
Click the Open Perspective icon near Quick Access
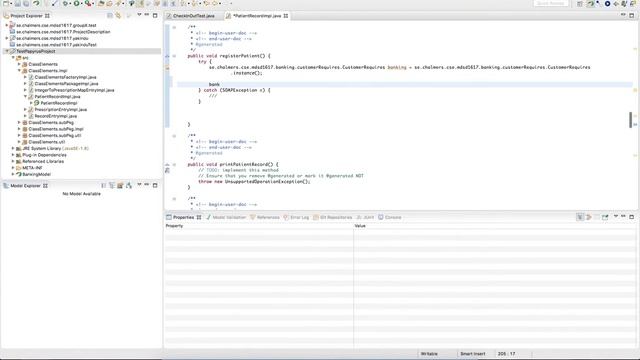[580, 3]
